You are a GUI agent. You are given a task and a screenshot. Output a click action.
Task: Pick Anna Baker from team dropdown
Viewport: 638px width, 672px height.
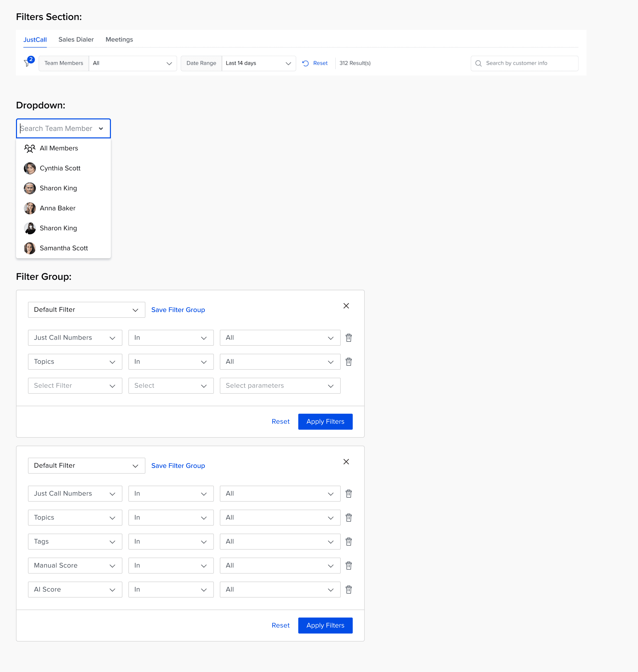tap(57, 208)
